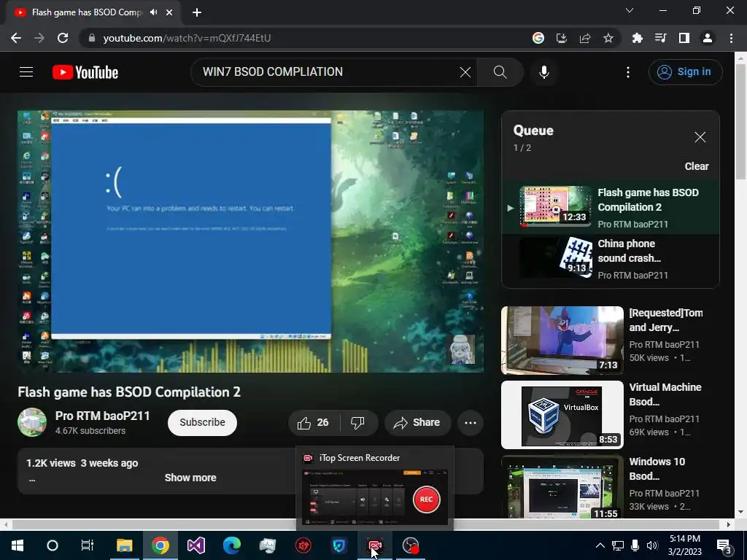Close the Flash game BSOD tab

point(169,12)
